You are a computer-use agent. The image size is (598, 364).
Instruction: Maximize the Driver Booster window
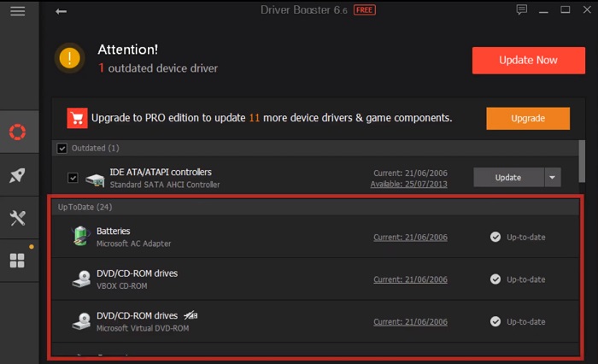[566, 9]
